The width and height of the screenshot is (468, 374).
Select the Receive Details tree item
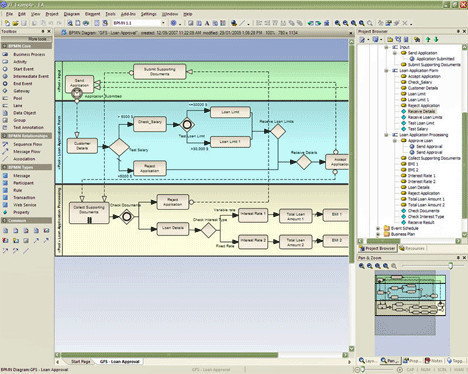421,111
